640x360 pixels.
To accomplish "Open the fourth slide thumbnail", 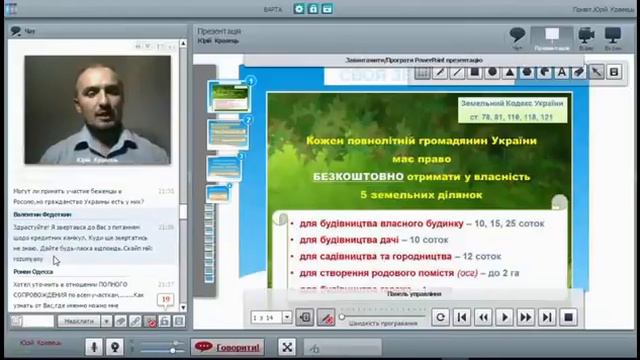I will [218, 193].
